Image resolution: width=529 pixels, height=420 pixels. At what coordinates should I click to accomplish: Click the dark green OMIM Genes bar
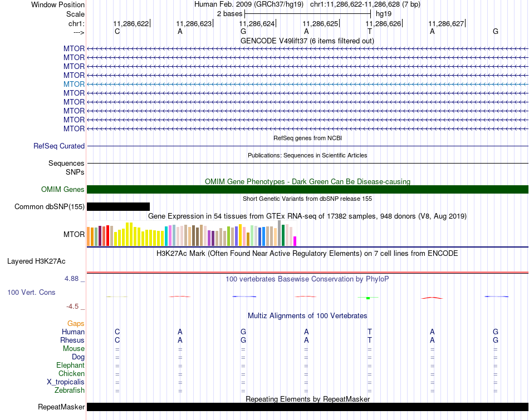point(307,190)
